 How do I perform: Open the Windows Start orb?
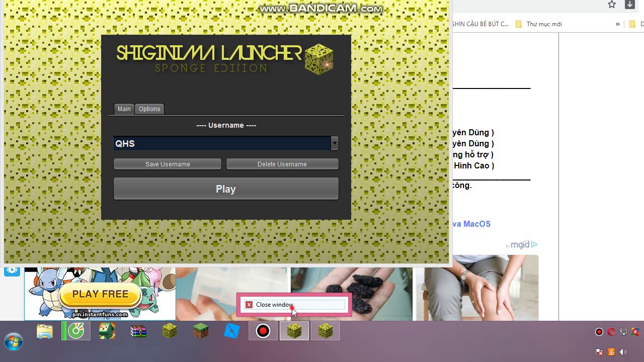coord(14,341)
